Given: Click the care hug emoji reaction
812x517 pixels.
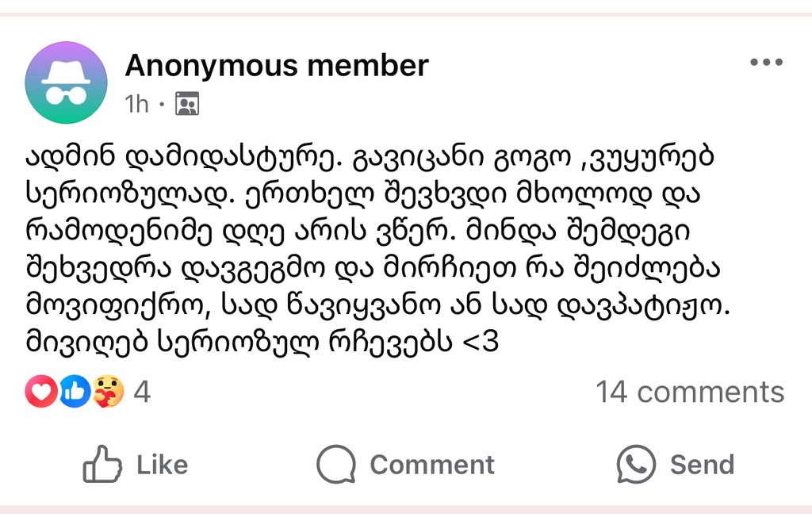Looking at the screenshot, I should click(109, 392).
